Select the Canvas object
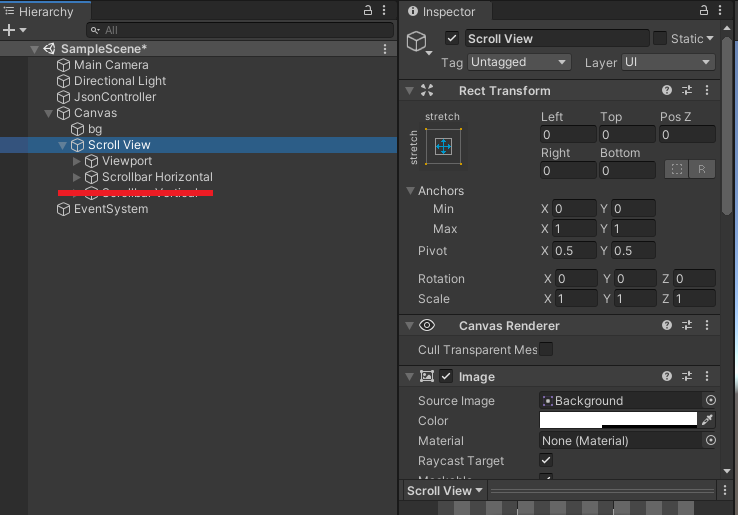Image resolution: width=738 pixels, height=515 pixels. (x=96, y=113)
